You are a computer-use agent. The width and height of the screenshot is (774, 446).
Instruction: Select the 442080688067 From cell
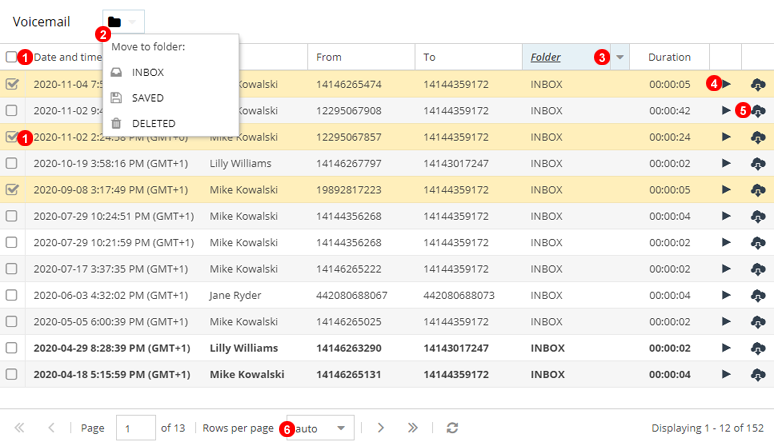pos(352,295)
